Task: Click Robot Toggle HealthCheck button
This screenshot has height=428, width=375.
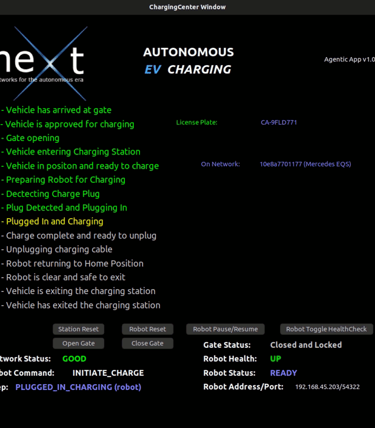Action: 326,329
